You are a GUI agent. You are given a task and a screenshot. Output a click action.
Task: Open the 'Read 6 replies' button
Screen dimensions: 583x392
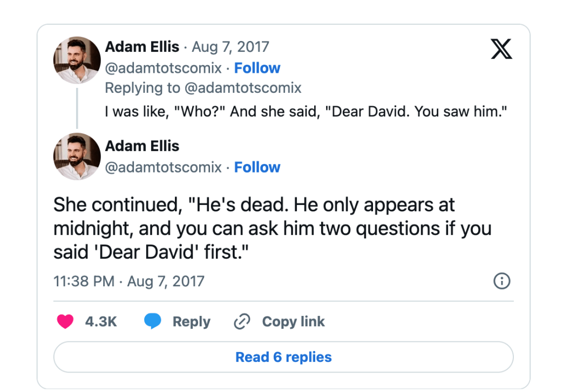point(283,357)
